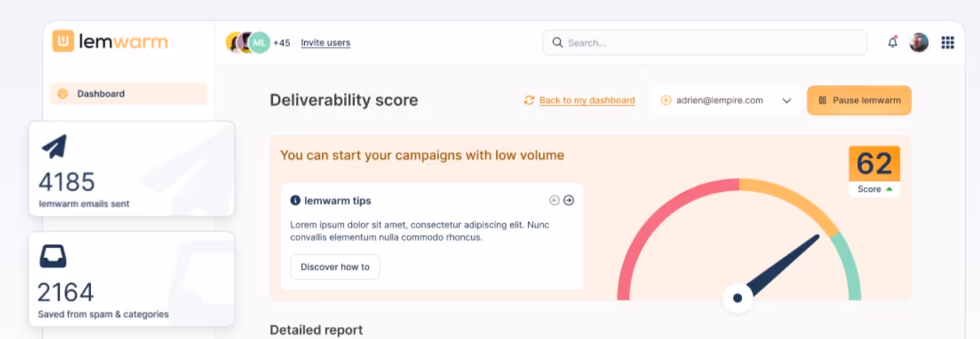Click 'Saved from spam & categories' label
This screenshot has height=339, width=980.
pyautogui.click(x=103, y=314)
